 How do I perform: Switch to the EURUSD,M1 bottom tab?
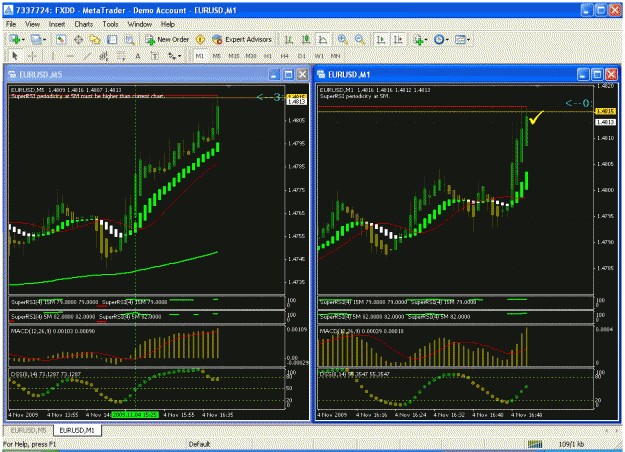(77, 430)
